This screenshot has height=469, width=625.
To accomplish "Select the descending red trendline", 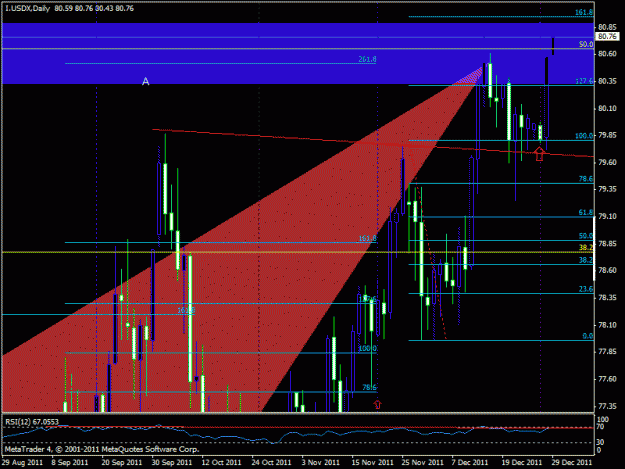I will [373, 143].
